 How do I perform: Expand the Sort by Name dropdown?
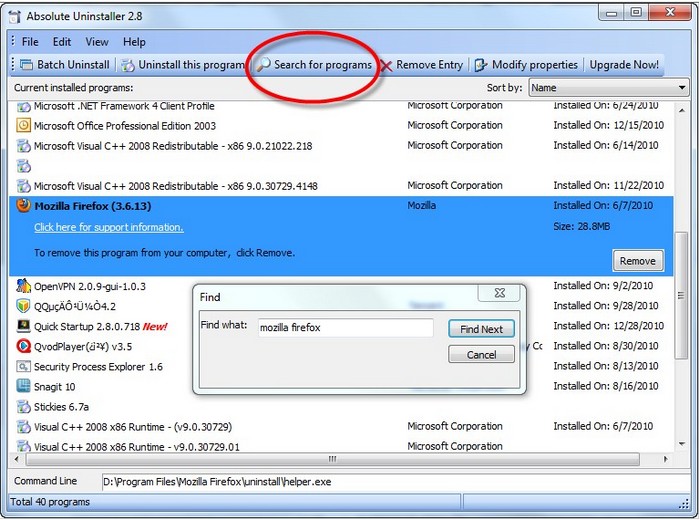(x=682, y=88)
